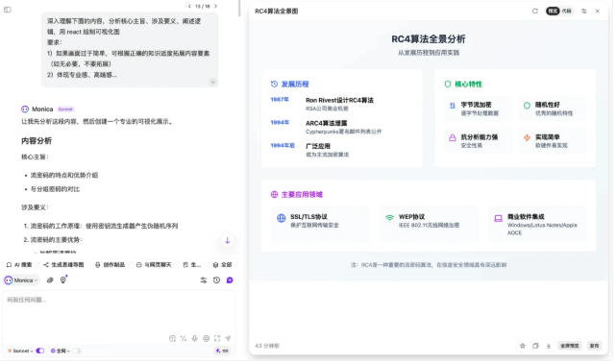Image resolution: width=616 pixels, height=364 pixels.
Task: Click the credits infinity badge
Action: pyautogui.click(x=222, y=352)
